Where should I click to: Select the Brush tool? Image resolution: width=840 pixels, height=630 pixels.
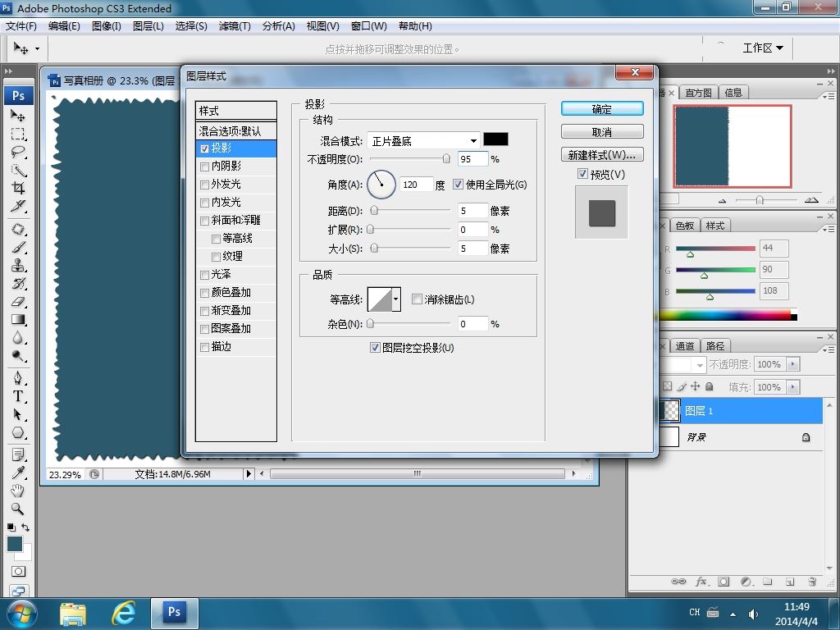point(18,248)
